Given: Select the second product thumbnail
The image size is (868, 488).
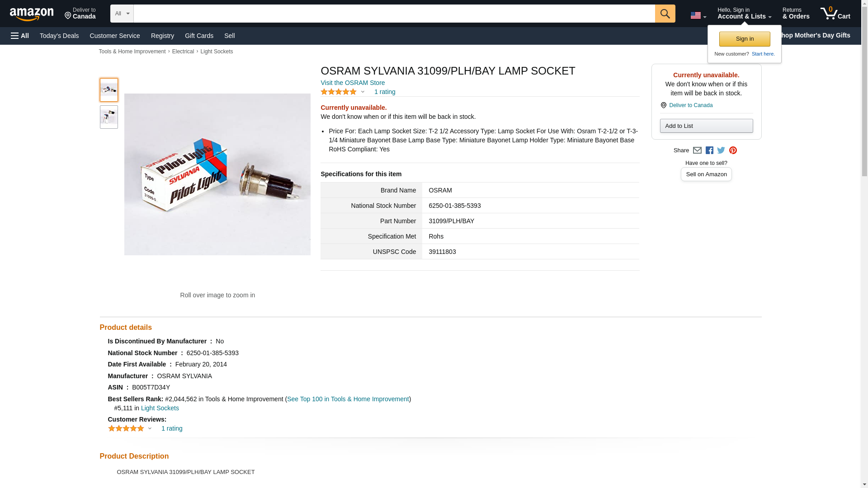Looking at the screenshot, I should 108,117.
